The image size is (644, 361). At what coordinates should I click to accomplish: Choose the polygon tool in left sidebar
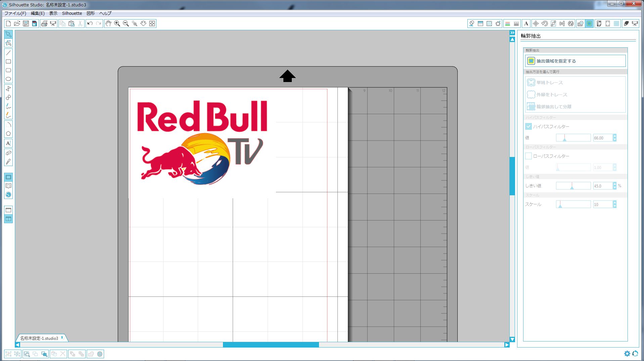point(8,133)
